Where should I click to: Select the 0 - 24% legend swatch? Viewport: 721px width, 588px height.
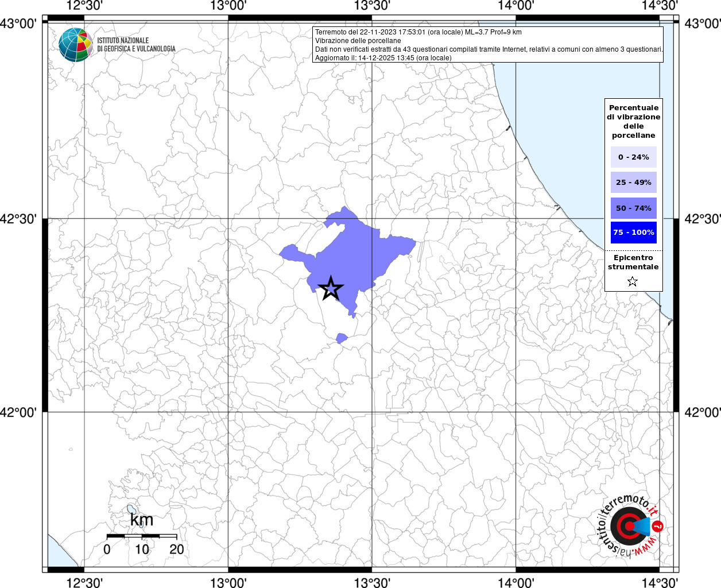pyautogui.click(x=634, y=157)
